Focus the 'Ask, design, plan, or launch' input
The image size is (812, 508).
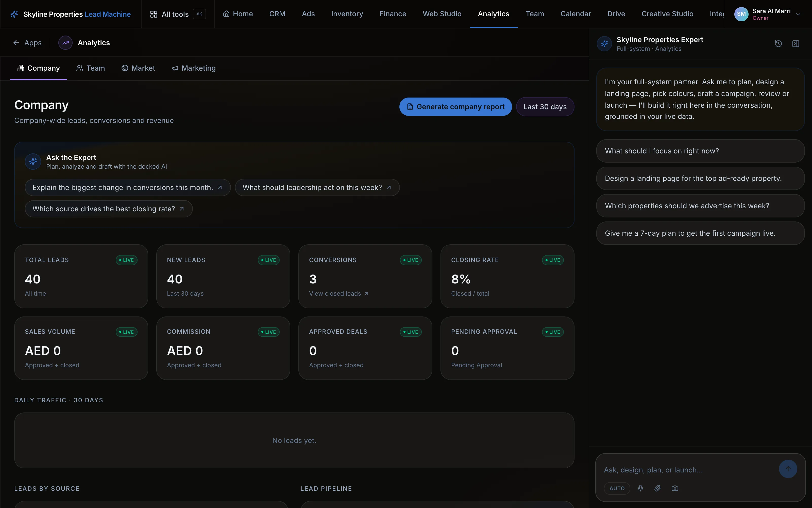(688, 470)
